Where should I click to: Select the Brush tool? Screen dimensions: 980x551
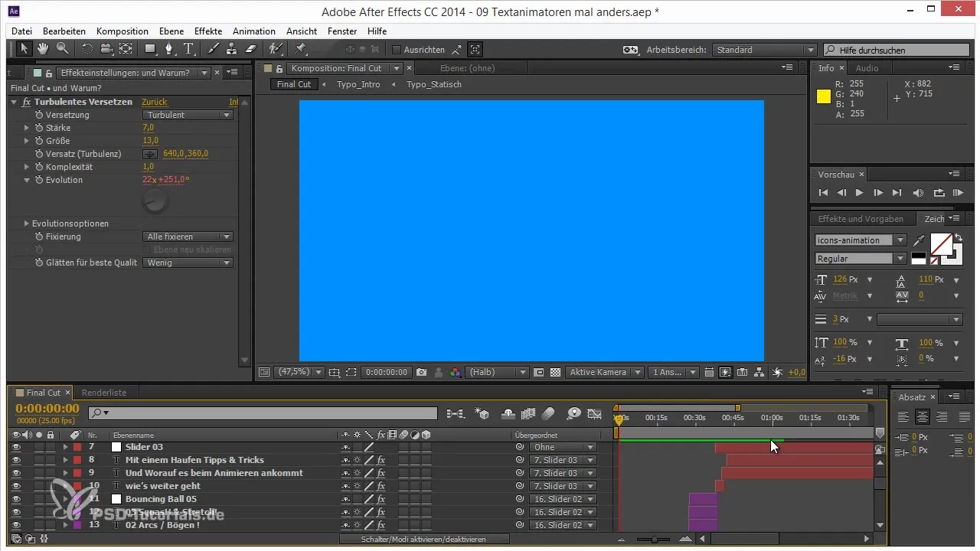point(214,49)
